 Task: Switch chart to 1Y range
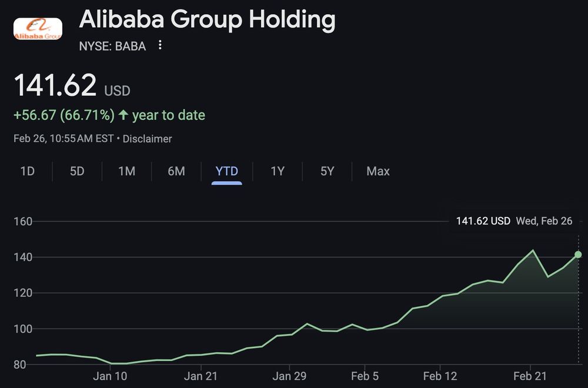[x=278, y=172]
